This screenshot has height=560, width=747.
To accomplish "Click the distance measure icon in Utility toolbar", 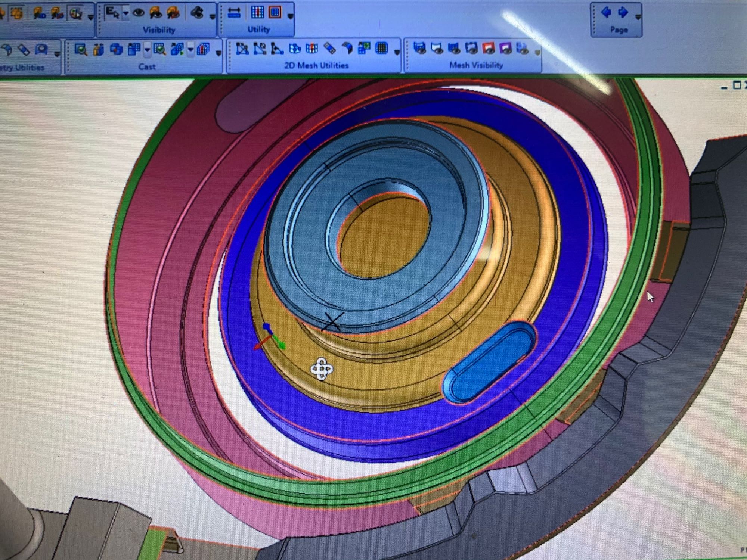I will [x=234, y=13].
